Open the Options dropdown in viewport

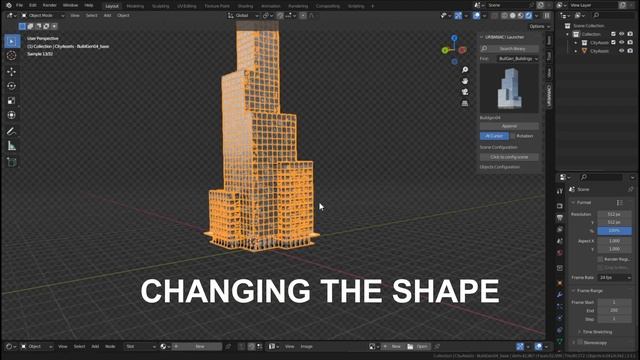[540, 27]
